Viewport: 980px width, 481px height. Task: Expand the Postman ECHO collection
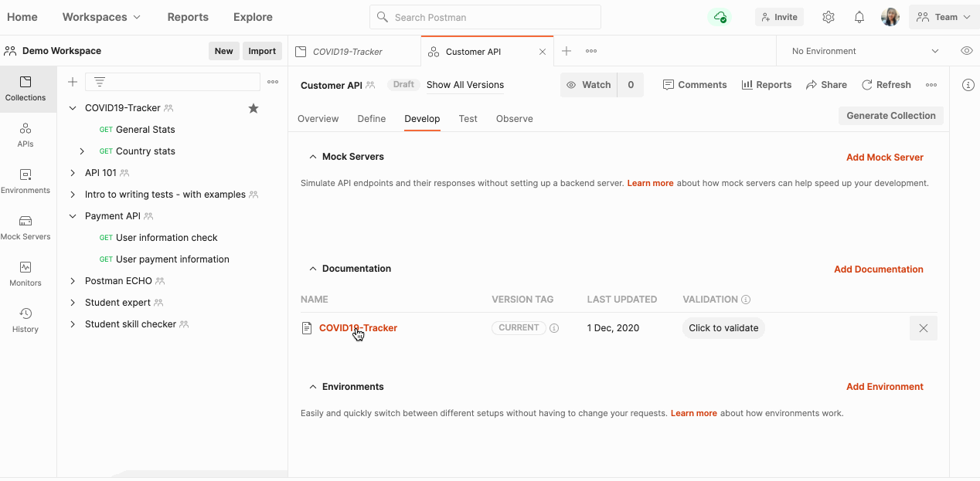tap(73, 281)
